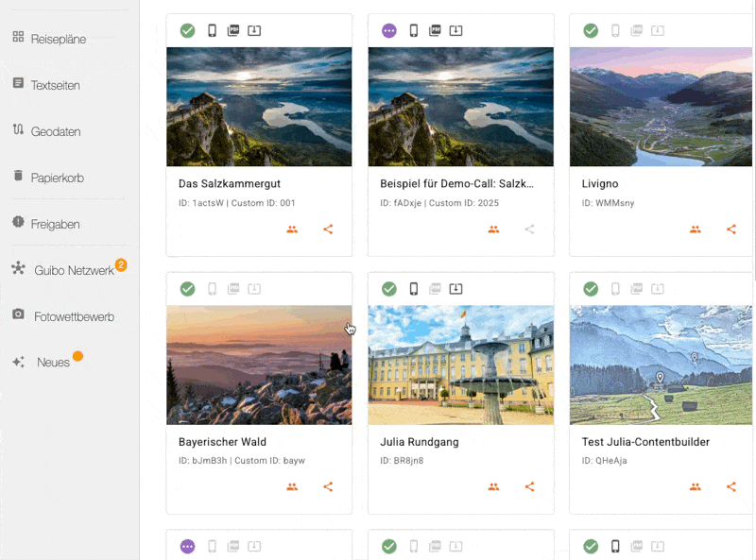
Task: Click green status check on Das Salzkammergut
Action: coord(187,30)
